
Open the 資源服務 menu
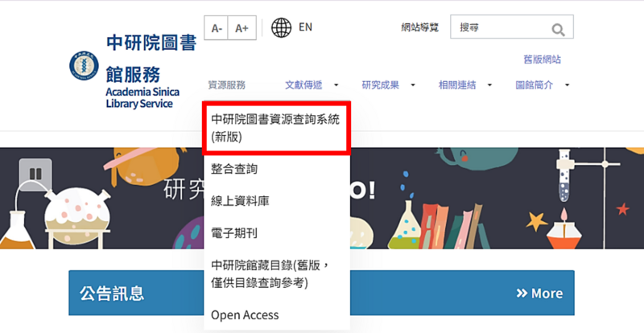pyautogui.click(x=227, y=85)
